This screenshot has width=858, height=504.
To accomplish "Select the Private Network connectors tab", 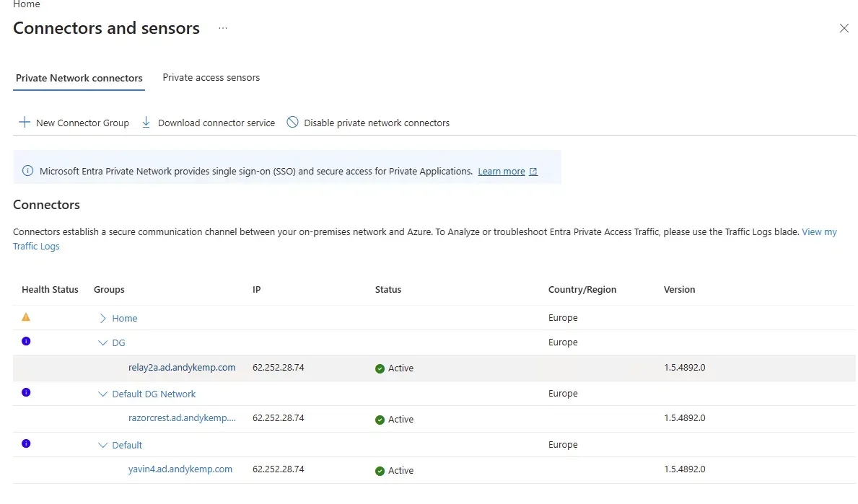I will pos(79,78).
